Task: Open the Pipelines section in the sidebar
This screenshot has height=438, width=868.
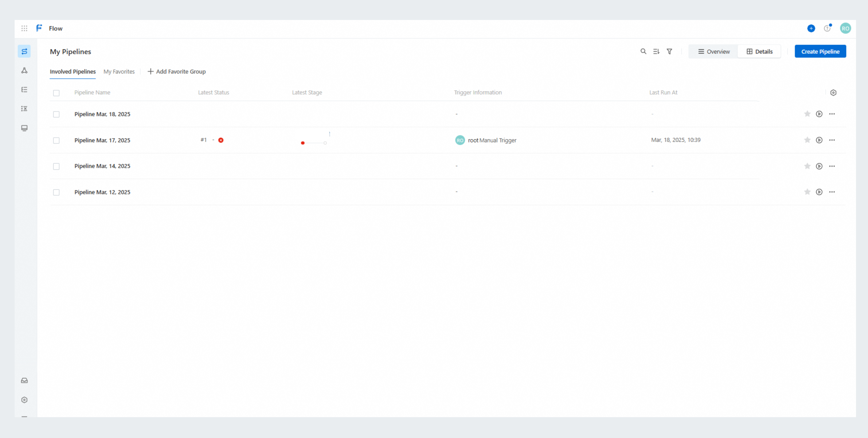Action: point(24,51)
